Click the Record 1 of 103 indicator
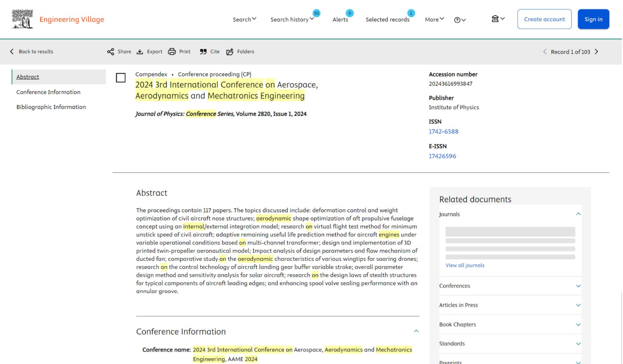The height and width of the screenshot is (364, 623). [570, 52]
